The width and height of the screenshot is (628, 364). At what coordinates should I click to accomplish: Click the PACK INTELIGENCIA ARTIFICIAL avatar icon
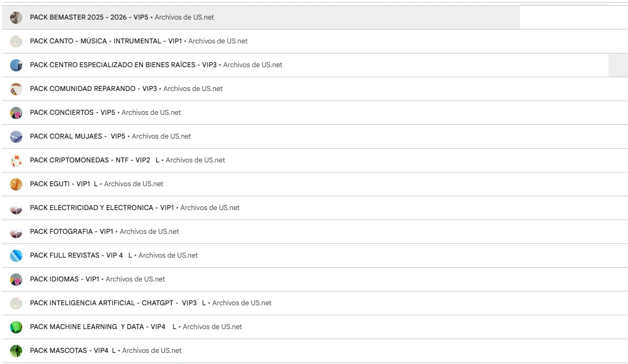click(16, 303)
